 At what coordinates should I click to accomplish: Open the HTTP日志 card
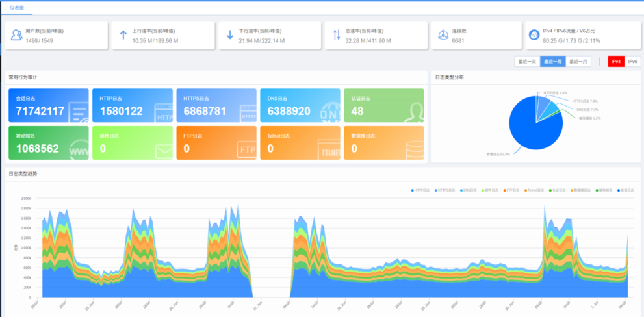(x=133, y=105)
